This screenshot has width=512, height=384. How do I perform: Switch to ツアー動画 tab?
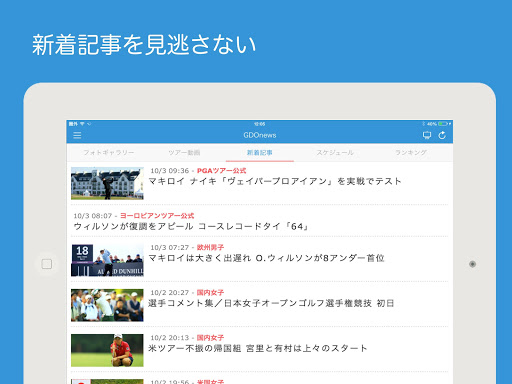184,153
